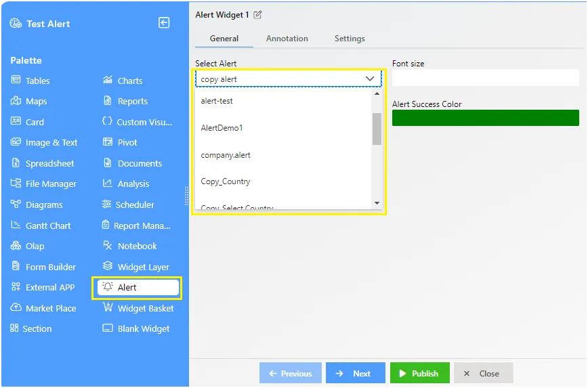Choose AlertDemo1 from the list
The height and width of the screenshot is (388, 588).
283,128
